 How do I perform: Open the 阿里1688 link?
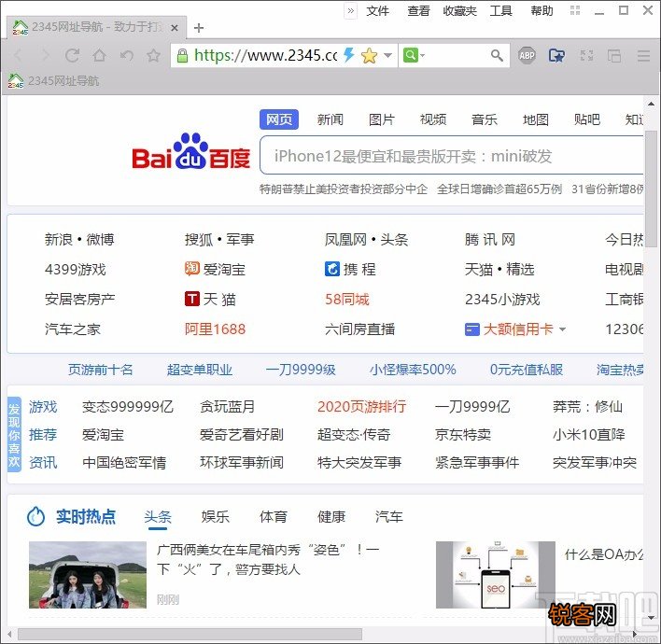point(215,329)
